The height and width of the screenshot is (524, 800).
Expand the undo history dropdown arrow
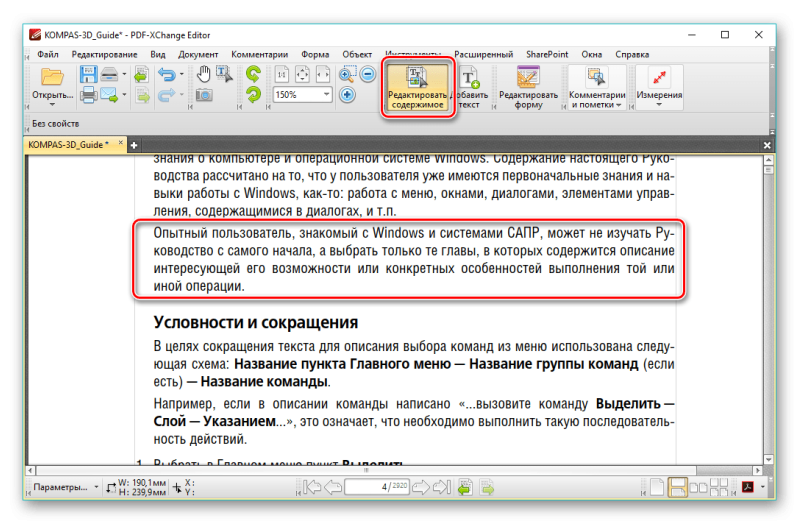coord(182,75)
